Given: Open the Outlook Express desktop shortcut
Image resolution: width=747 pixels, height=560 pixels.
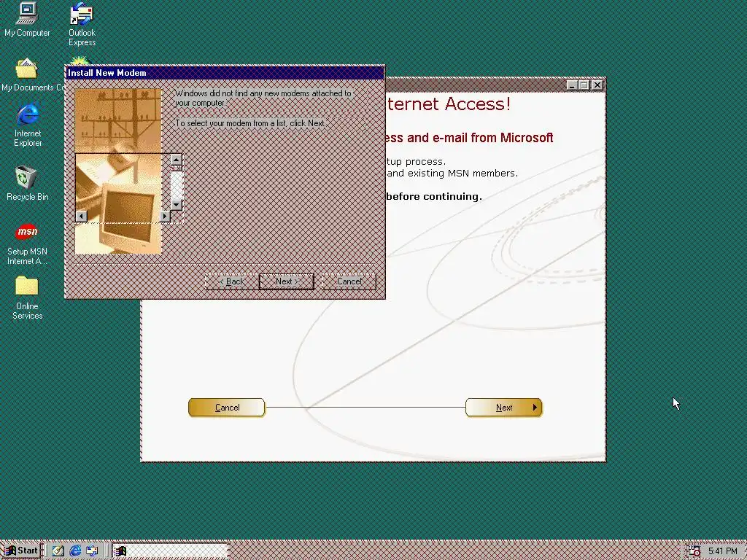Looking at the screenshot, I should 82,25.
